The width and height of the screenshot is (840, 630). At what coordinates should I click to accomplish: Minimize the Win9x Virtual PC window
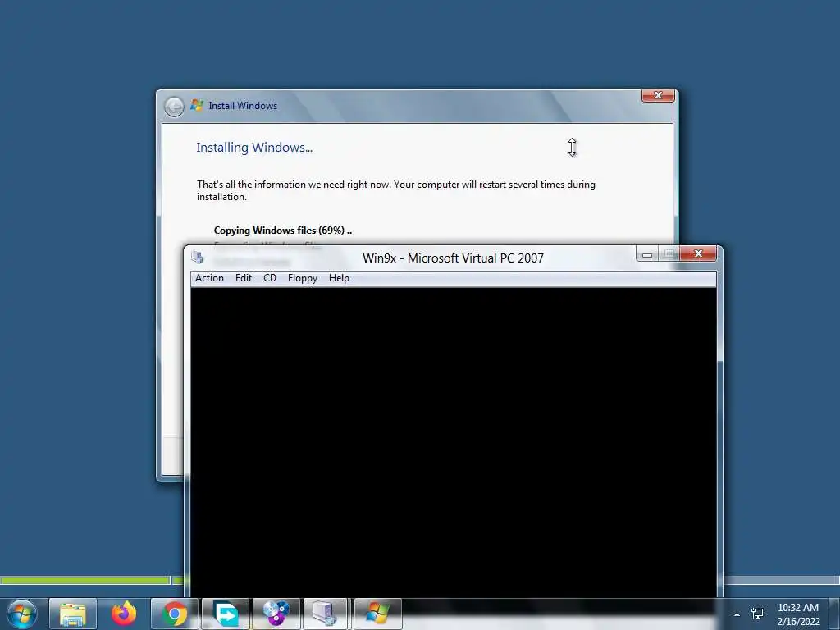tap(647, 254)
